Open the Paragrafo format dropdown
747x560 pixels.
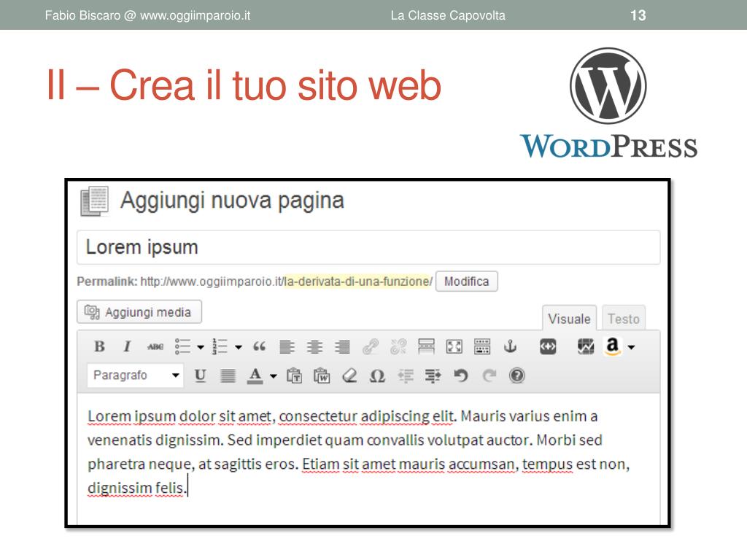point(135,376)
